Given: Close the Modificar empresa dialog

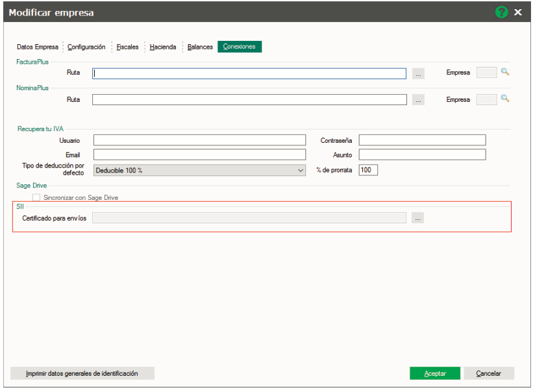Looking at the screenshot, I should point(518,12).
